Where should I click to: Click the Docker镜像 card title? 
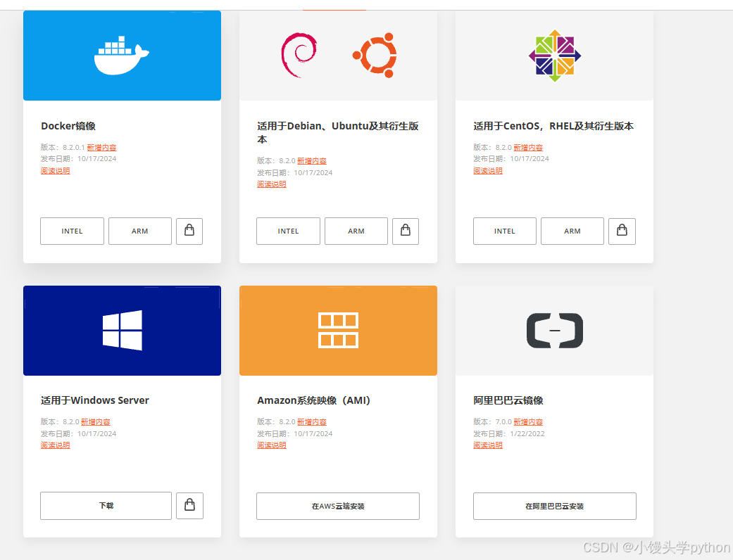tap(68, 126)
